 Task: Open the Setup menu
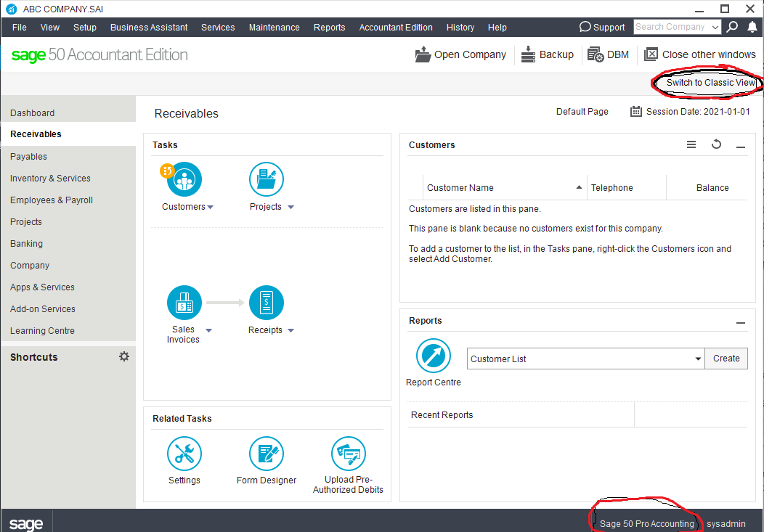pyautogui.click(x=85, y=28)
